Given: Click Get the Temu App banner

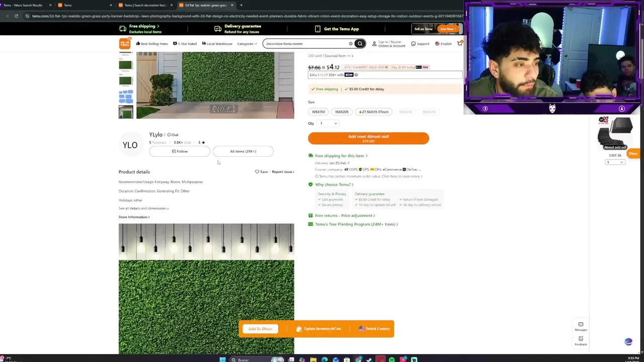Looking at the screenshot, I should point(337,29).
